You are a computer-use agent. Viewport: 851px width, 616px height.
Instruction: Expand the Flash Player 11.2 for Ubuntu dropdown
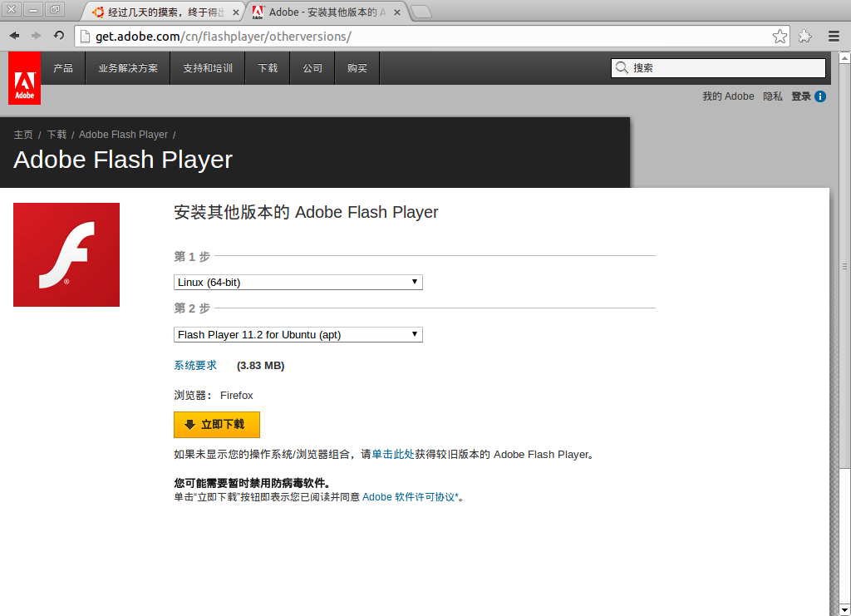click(298, 335)
